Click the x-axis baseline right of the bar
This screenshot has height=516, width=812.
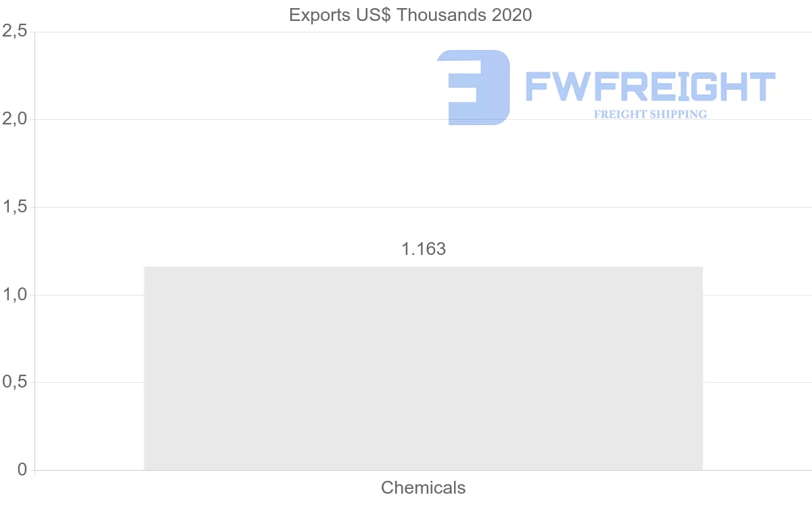(757, 470)
